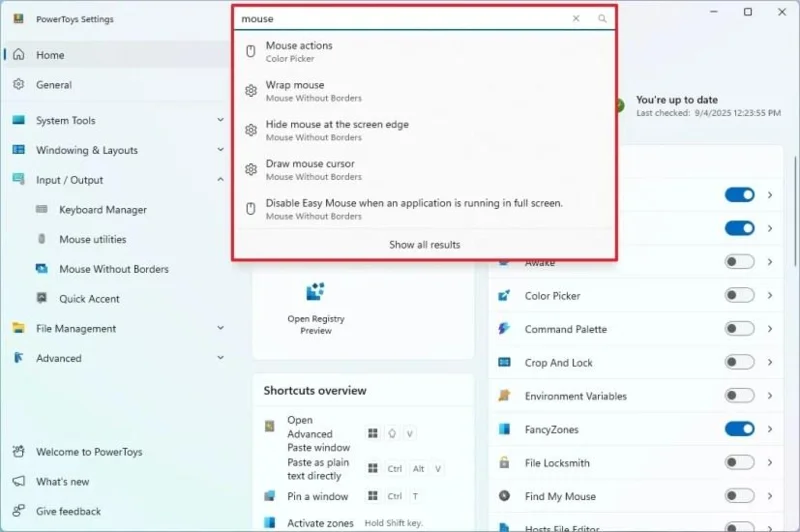Click the Welcome to PowerToys icon
This screenshot has width=800, height=532.
pyautogui.click(x=19, y=451)
